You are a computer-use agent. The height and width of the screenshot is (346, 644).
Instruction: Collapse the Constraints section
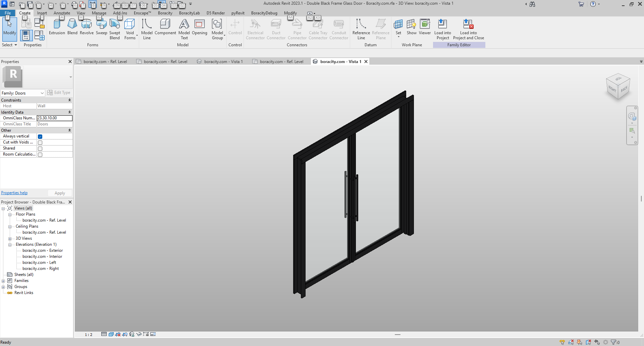(x=69, y=100)
